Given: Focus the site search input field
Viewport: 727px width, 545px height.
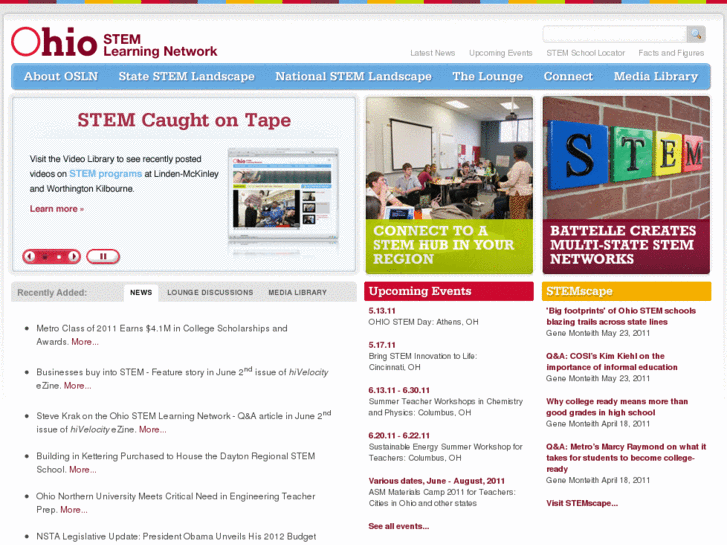Looking at the screenshot, I should coord(614,34).
